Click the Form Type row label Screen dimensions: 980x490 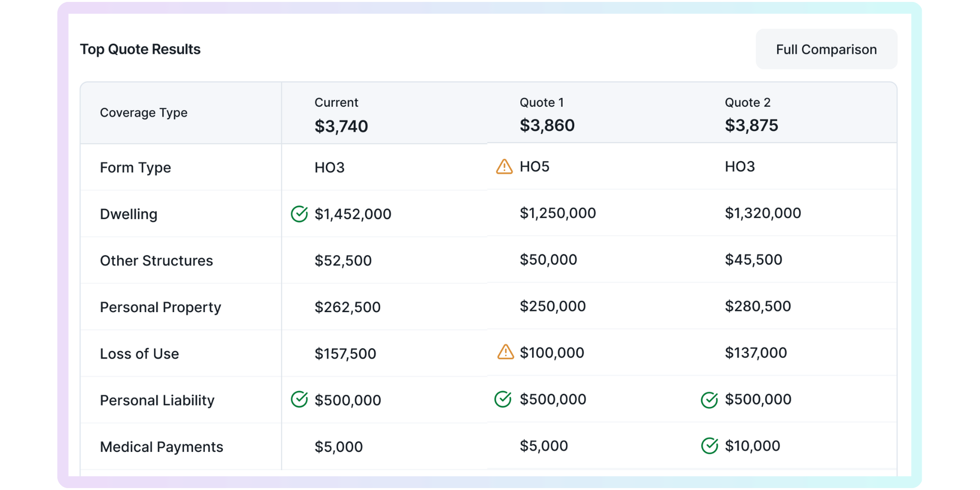(x=135, y=168)
